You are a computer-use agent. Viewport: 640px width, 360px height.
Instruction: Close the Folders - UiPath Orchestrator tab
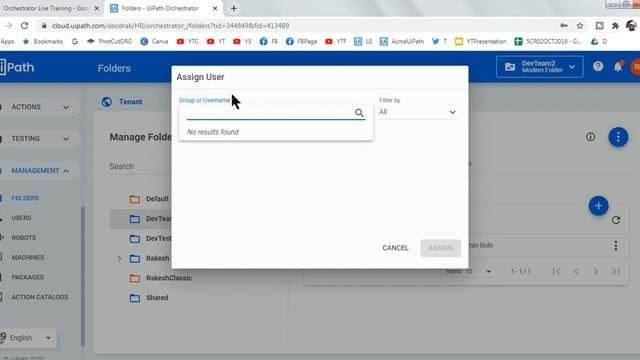tap(215, 8)
